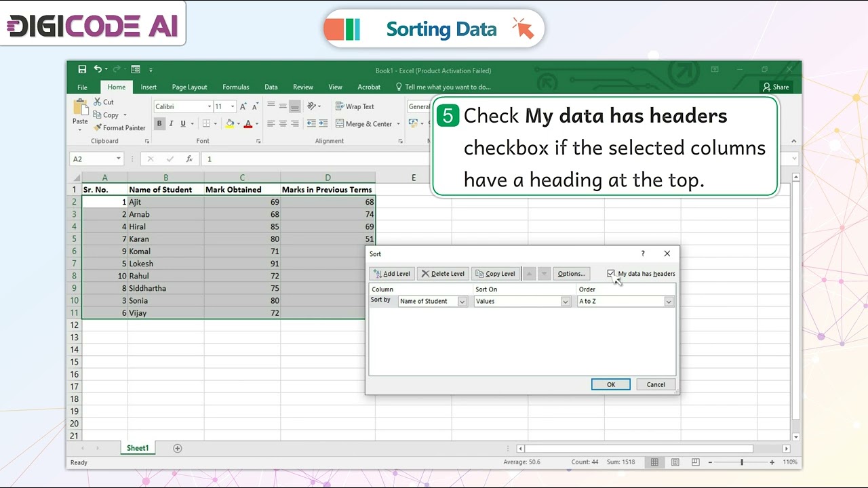The width and height of the screenshot is (868, 488).
Task: Click the Cut scissors button
Action: 104,102
